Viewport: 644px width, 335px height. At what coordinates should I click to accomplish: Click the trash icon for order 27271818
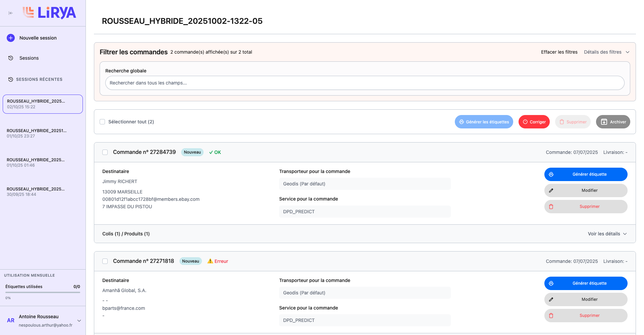coord(551,316)
